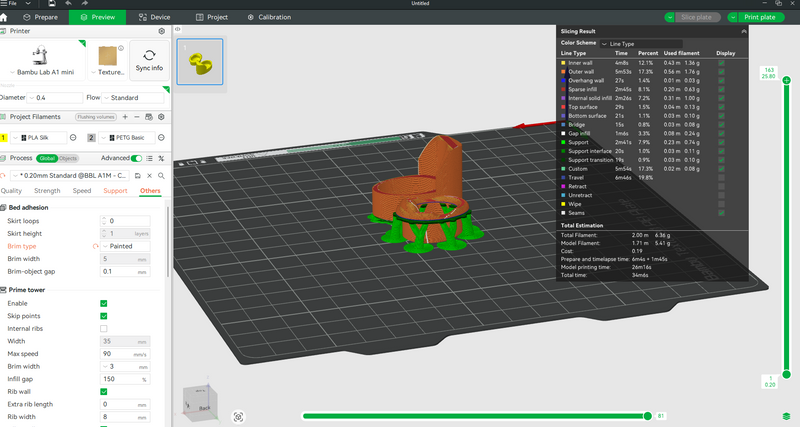This screenshot has height=427, width=800.
Task: Click the camera reset view icon
Action: point(238,417)
